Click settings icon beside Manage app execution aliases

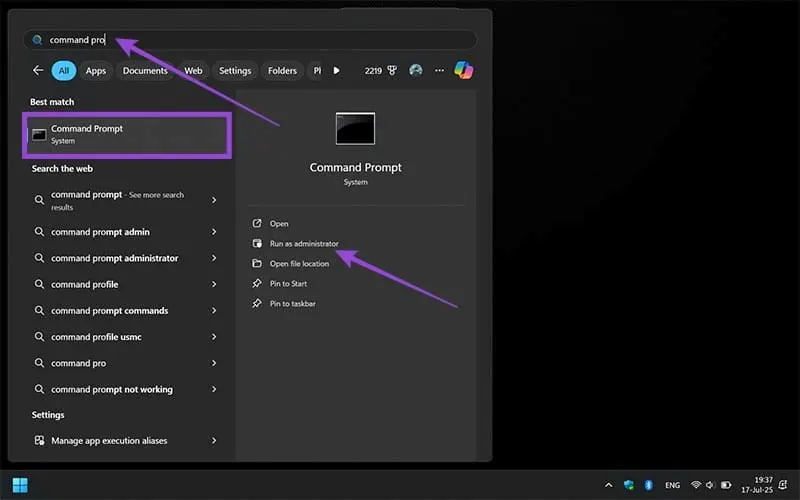click(39, 440)
